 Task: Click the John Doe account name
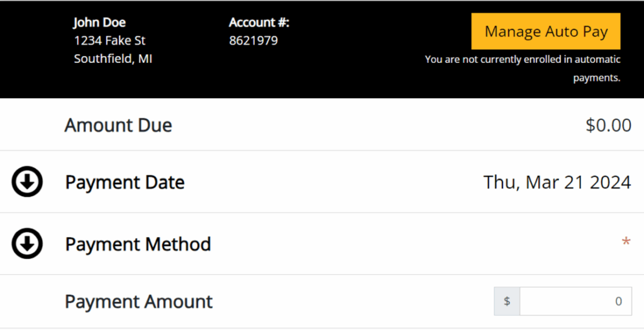pos(99,23)
